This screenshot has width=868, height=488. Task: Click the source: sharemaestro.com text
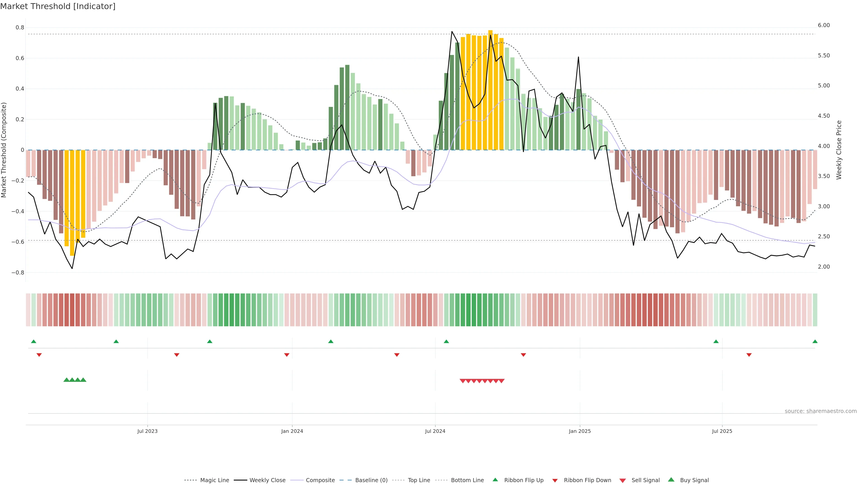coord(821,411)
